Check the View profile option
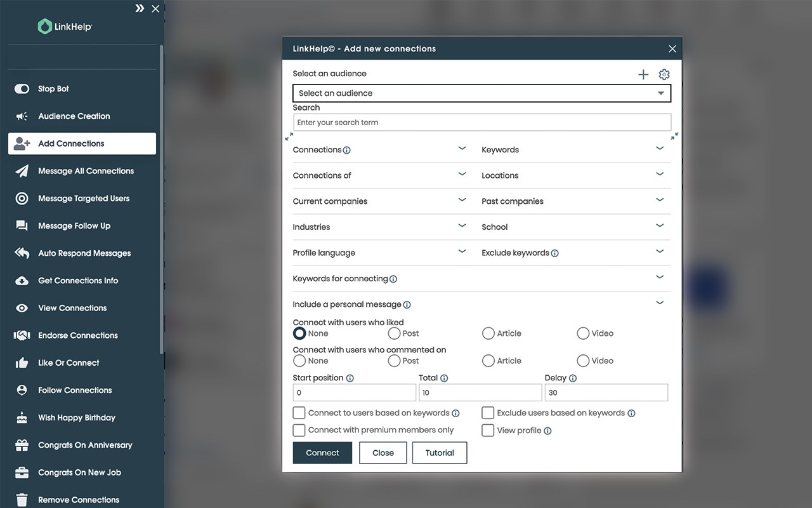The image size is (812, 508). pyautogui.click(x=488, y=430)
